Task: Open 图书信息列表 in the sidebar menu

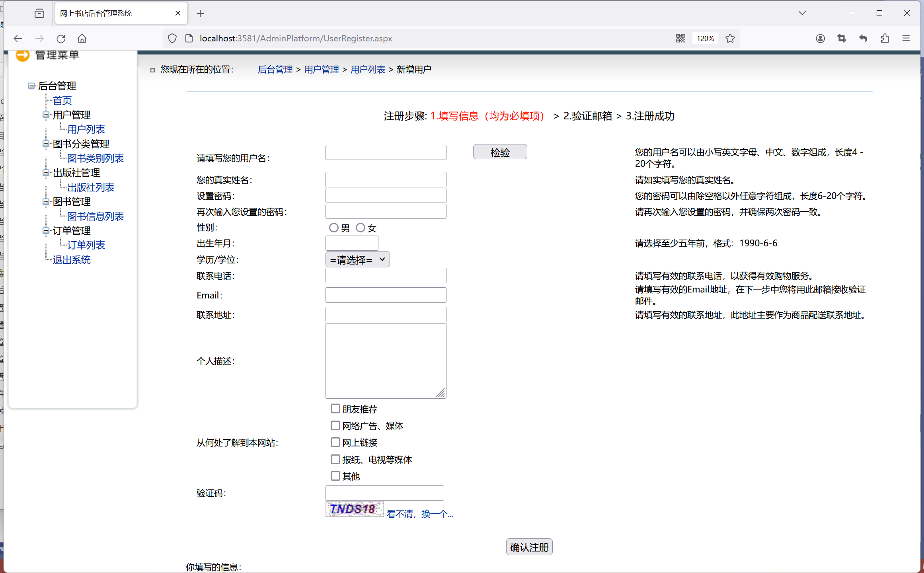Action: pos(96,216)
